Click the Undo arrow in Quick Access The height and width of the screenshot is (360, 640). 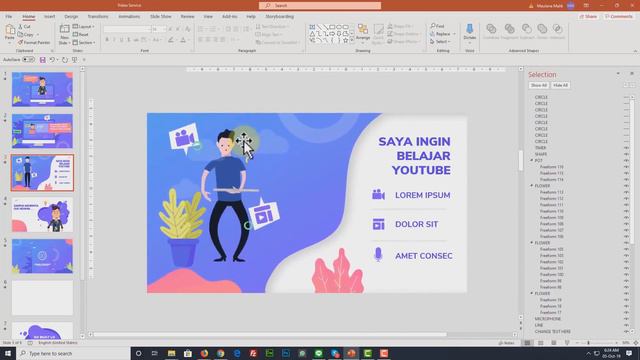pos(52,60)
